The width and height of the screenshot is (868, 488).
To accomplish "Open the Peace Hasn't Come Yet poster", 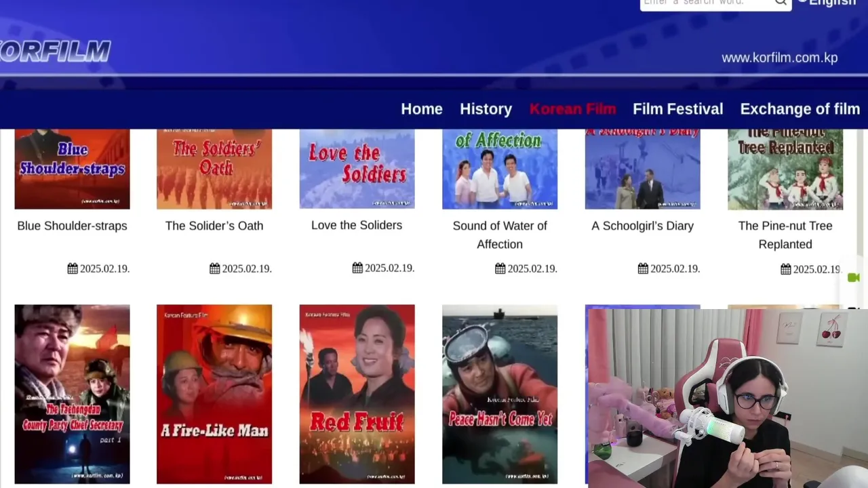I will point(500,394).
